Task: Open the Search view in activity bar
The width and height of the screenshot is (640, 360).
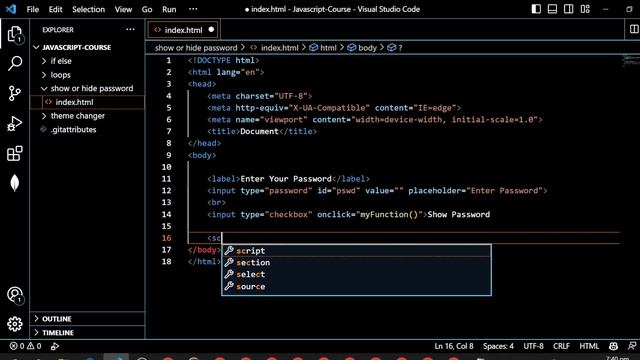Action: pos(15,64)
